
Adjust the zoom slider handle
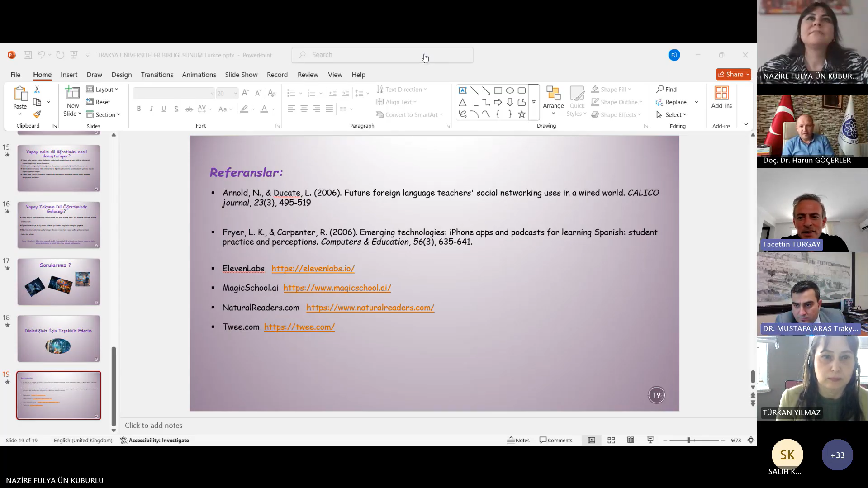pyautogui.click(x=688, y=440)
